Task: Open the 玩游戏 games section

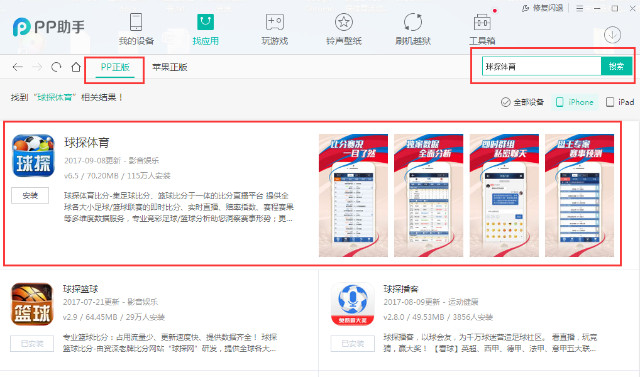Action: pos(275,29)
